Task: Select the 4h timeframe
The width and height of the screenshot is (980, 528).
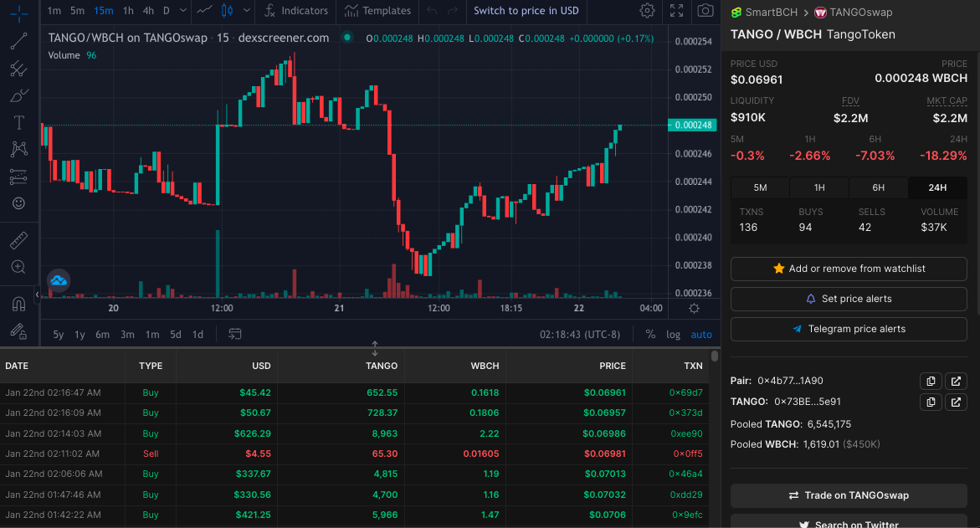Action: pos(148,11)
